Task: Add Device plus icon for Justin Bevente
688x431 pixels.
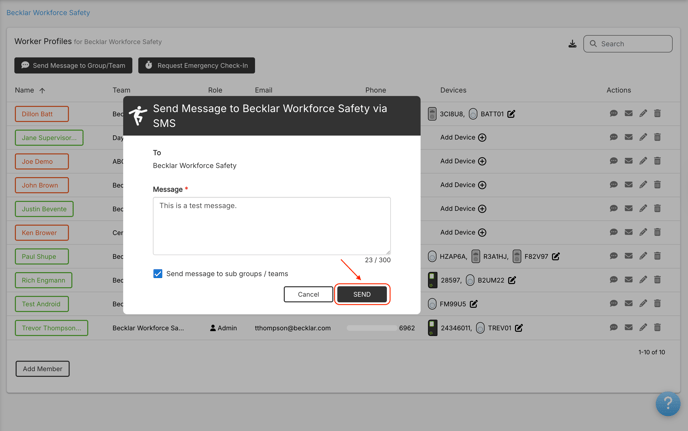Action: click(482, 208)
